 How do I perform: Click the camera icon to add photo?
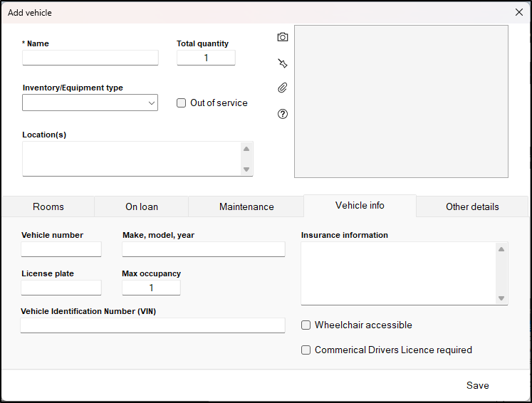click(283, 37)
